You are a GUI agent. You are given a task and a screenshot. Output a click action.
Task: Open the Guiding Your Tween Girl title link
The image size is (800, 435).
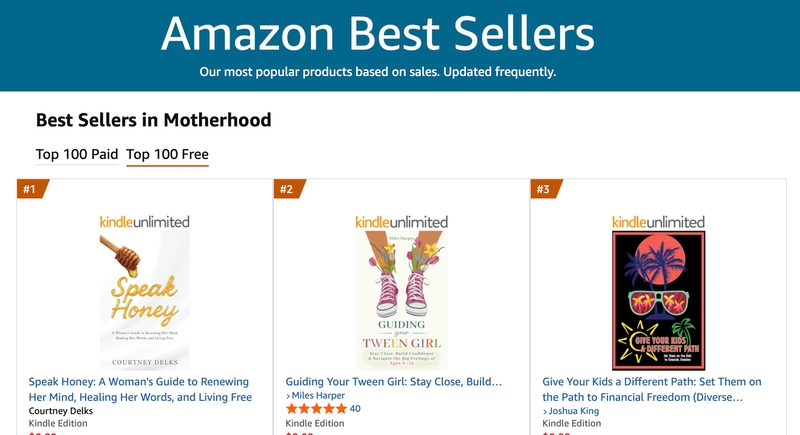point(393,382)
